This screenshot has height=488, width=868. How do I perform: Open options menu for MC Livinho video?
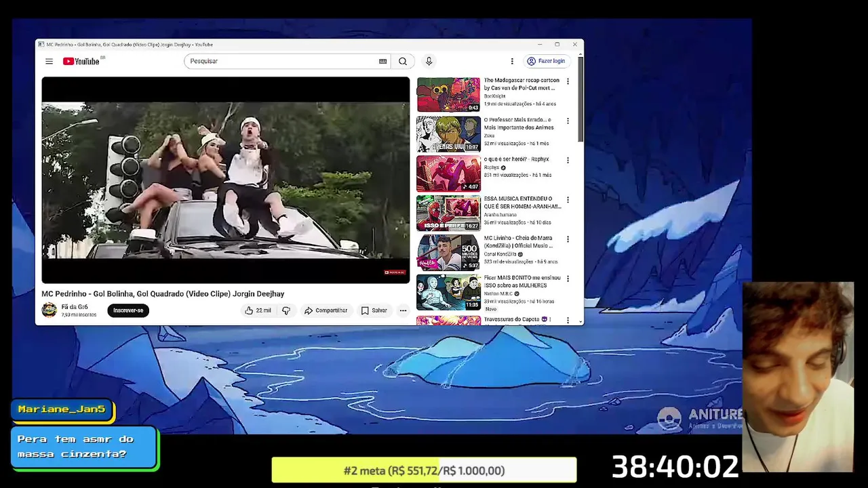tap(568, 239)
